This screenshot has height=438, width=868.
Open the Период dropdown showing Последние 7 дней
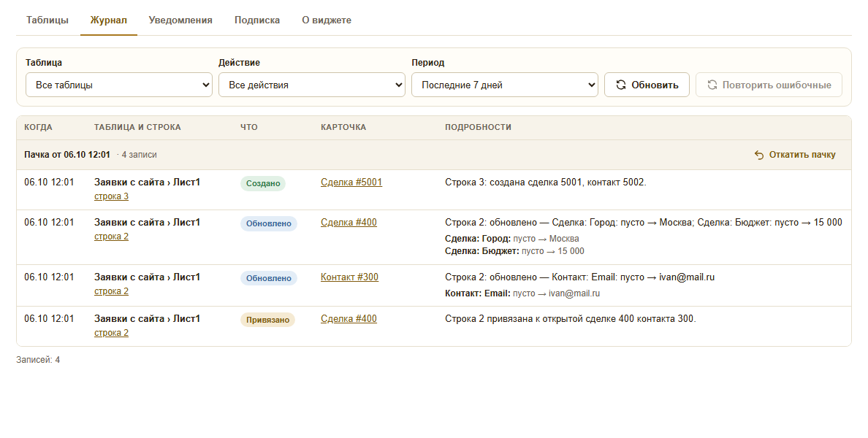point(505,85)
